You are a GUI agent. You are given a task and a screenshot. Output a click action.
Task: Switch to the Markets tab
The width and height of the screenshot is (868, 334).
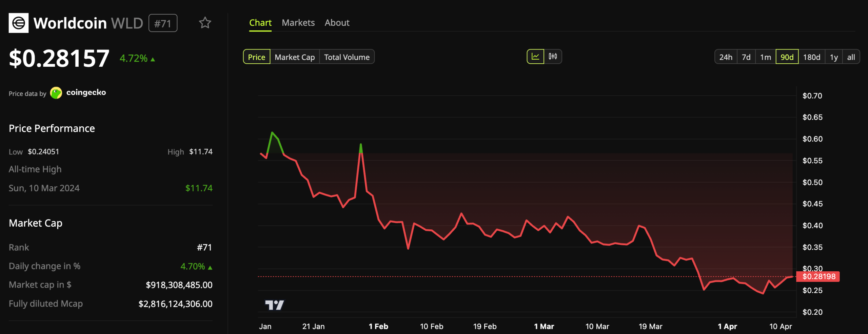click(x=298, y=22)
